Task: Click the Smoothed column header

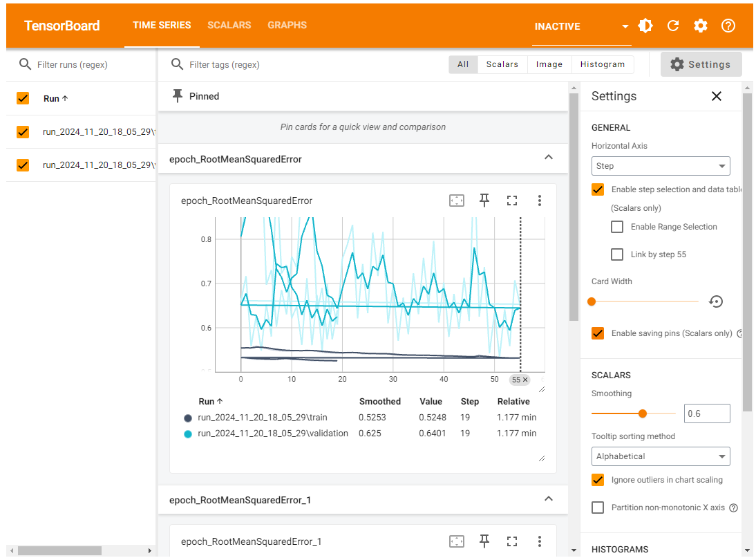Action: (x=380, y=401)
